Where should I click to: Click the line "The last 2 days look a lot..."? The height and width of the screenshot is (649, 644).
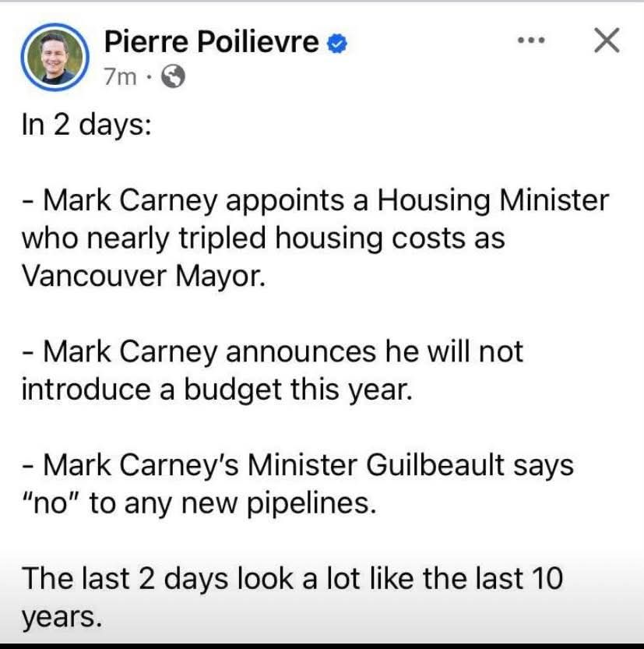(292, 579)
